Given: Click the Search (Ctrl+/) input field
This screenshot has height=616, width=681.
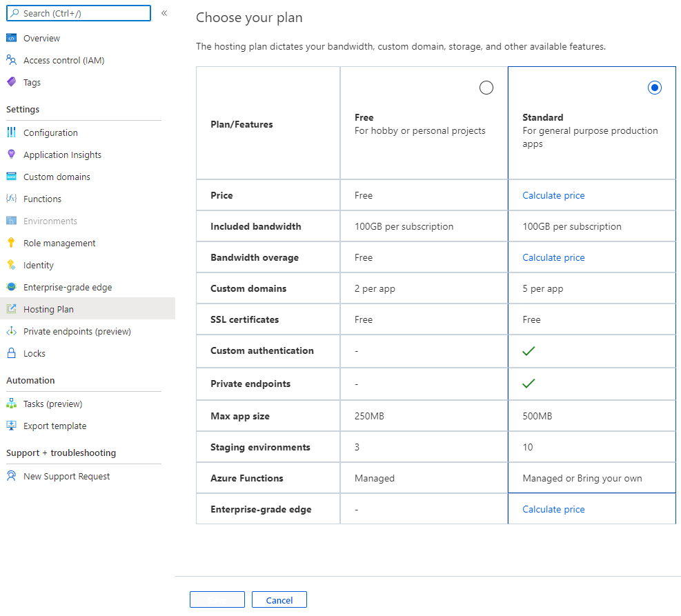Looking at the screenshot, I should (x=78, y=13).
